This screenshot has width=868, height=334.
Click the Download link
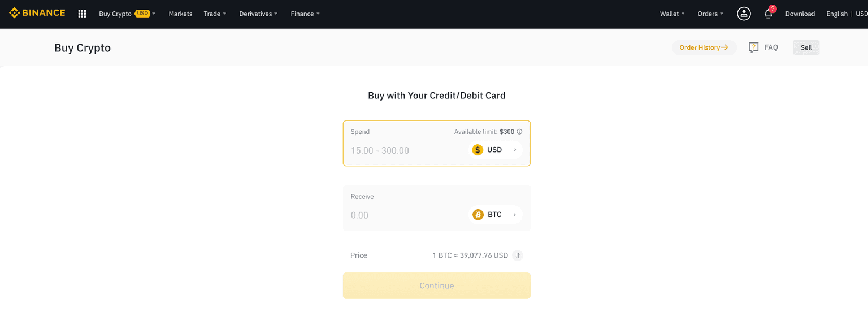point(800,14)
